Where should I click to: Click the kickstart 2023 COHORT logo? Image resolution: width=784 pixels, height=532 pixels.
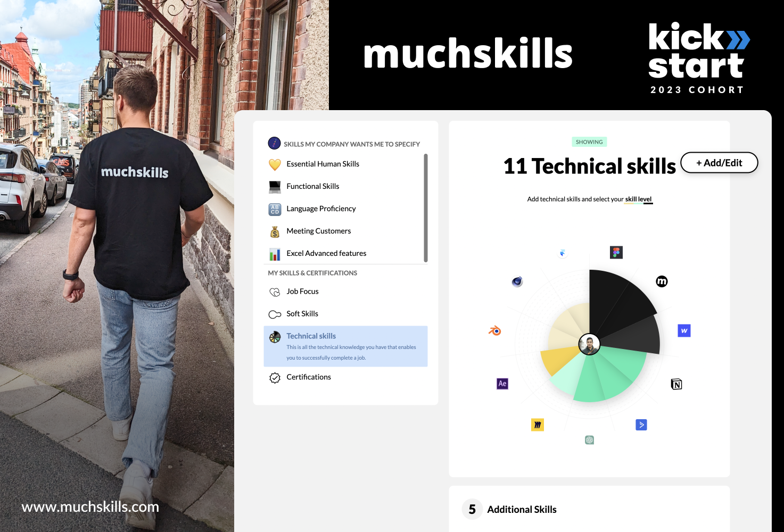(698, 57)
